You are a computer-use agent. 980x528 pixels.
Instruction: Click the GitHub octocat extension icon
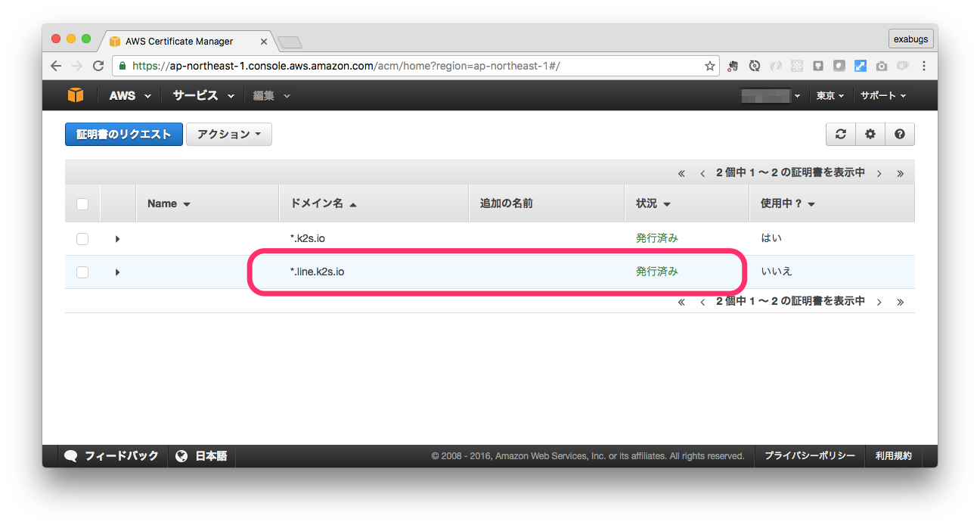point(817,66)
